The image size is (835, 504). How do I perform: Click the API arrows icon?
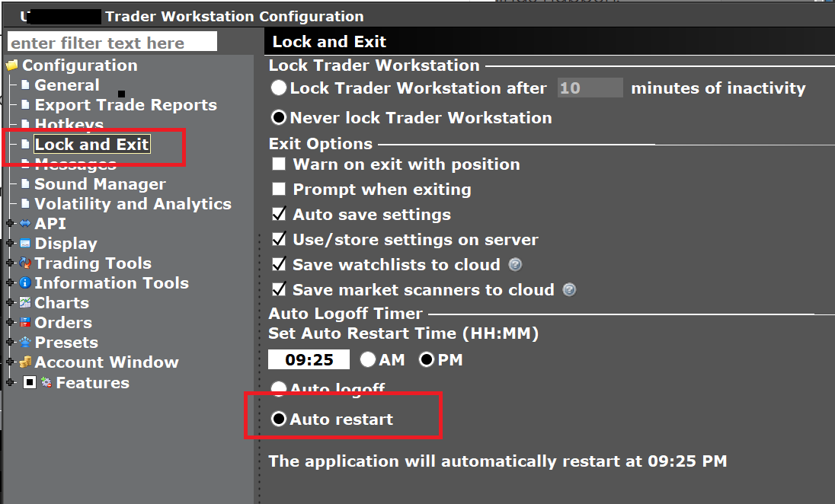tap(25, 224)
